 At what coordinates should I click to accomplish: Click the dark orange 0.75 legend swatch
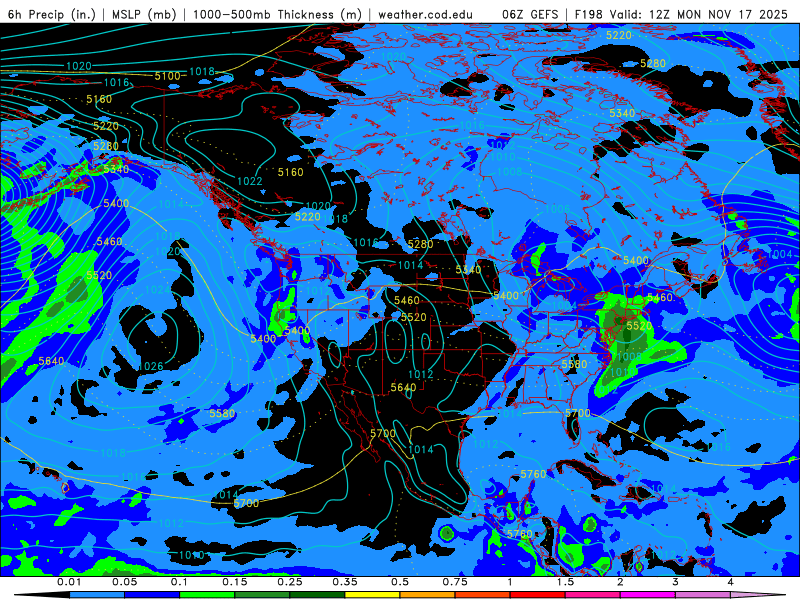click(482, 595)
